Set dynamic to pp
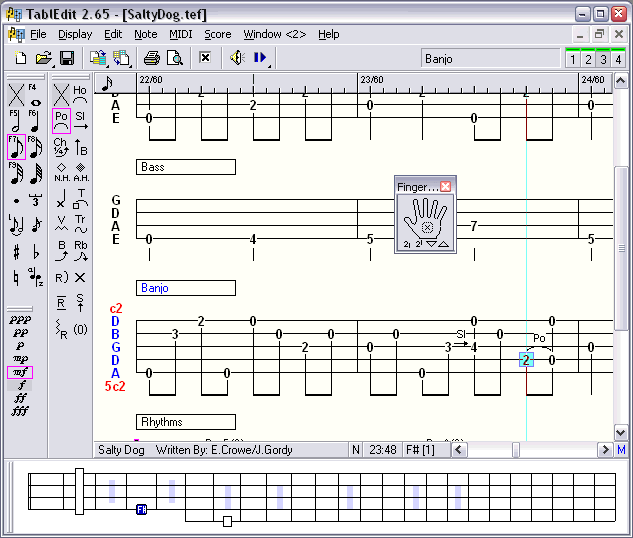 (x=20, y=333)
